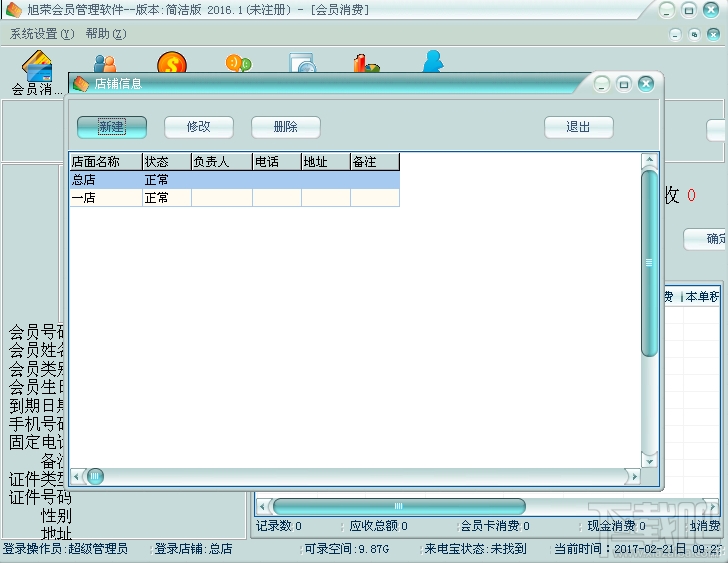Click the 备注 column header

coord(375,162)
